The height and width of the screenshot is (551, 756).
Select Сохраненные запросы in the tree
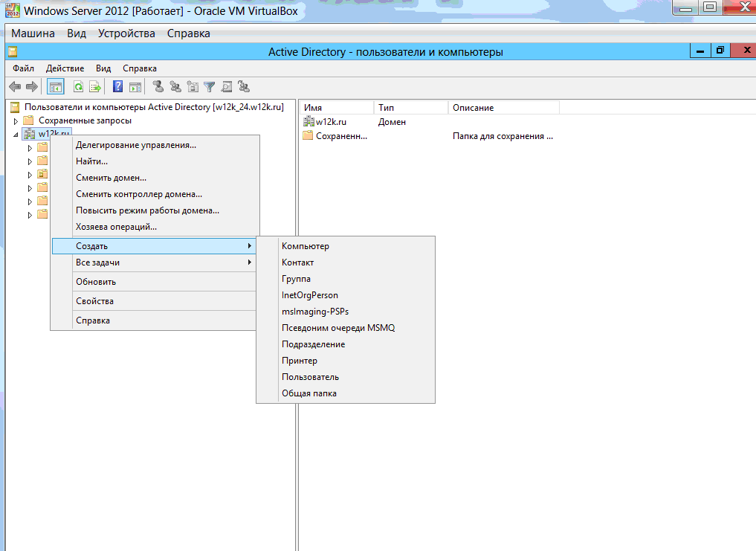point(85,120)
